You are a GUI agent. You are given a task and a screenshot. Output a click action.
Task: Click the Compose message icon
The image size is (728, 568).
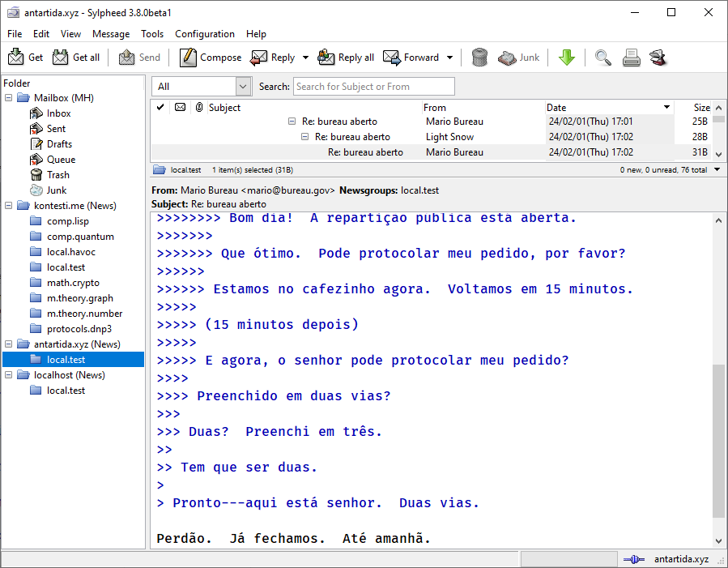(x=188, y=58)
